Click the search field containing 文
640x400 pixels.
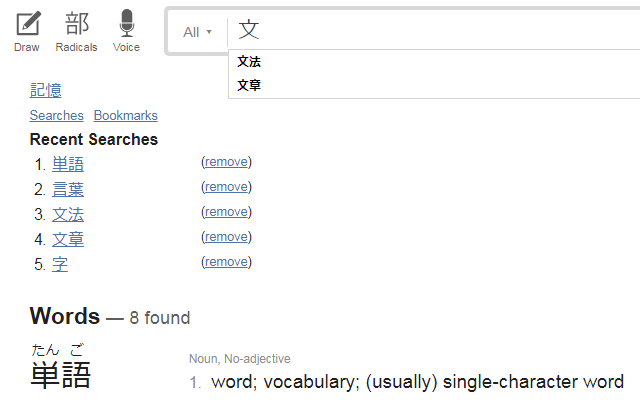click(433, 30)
